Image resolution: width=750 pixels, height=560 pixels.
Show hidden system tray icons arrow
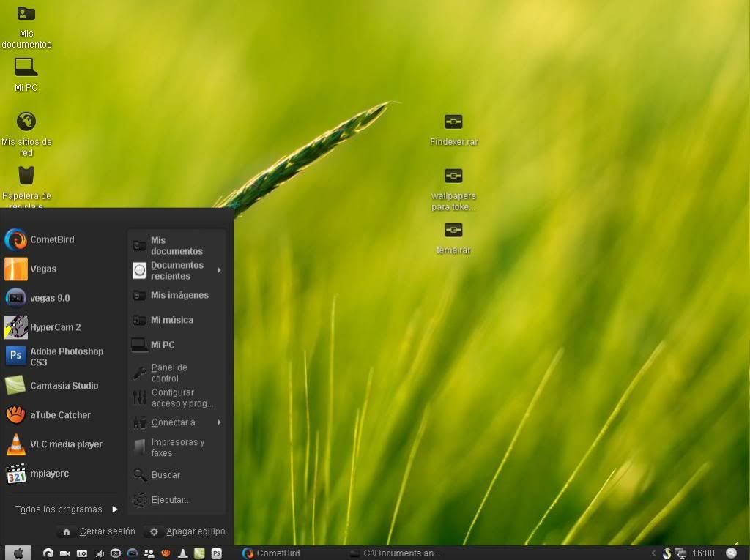coord(653,553)
